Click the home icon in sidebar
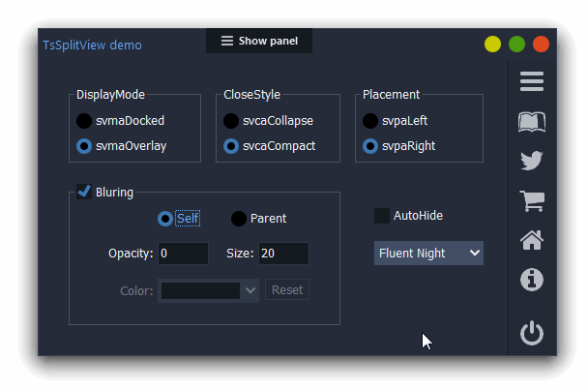 pyautogui.click(x=532, y=240)
